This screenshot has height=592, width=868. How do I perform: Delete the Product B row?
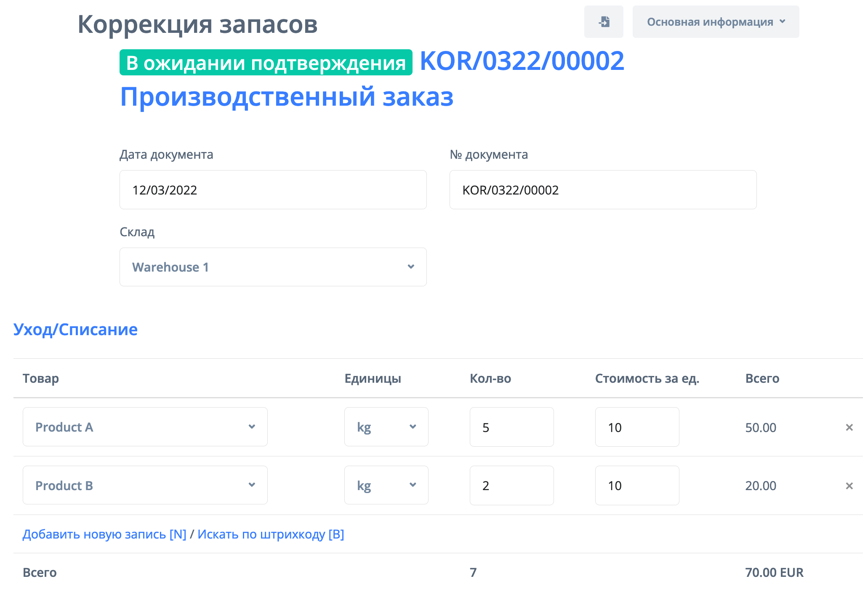click(849, 486)
